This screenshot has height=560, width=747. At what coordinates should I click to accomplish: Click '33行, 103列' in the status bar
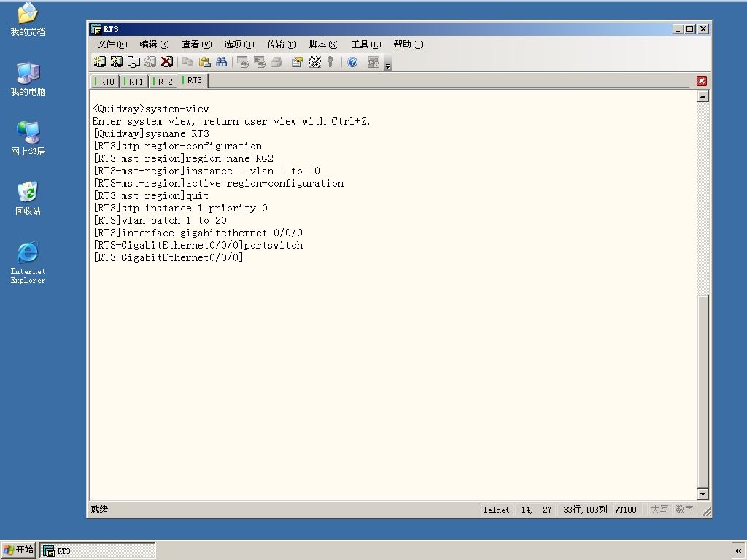585,510
